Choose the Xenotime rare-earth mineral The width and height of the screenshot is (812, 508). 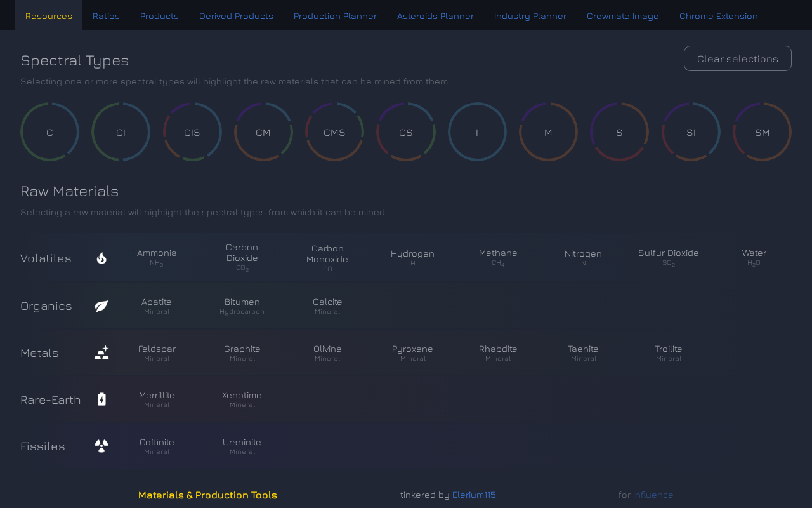(x=242, y=399)
